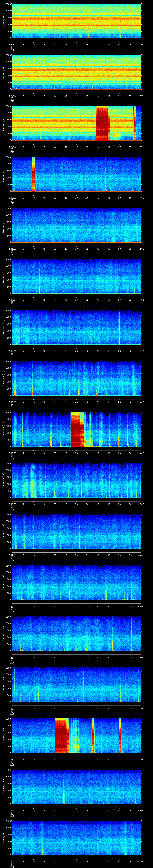The image size is (153, 868).
Task: Click the spectrogram panel starting at 3:43:00
Action: click(77, 327)
